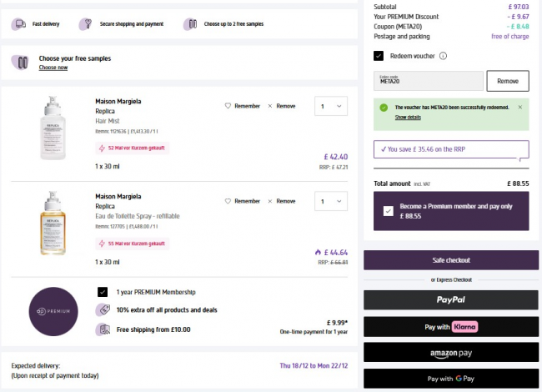
Task: Toggle Become a Premium member checkbox
Action: point(389,211)
